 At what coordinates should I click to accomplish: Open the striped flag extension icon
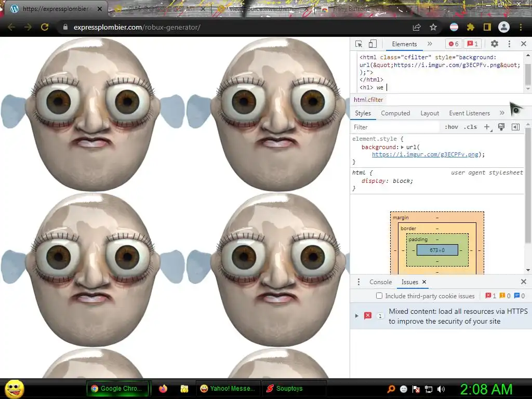[x=454, y=27]
